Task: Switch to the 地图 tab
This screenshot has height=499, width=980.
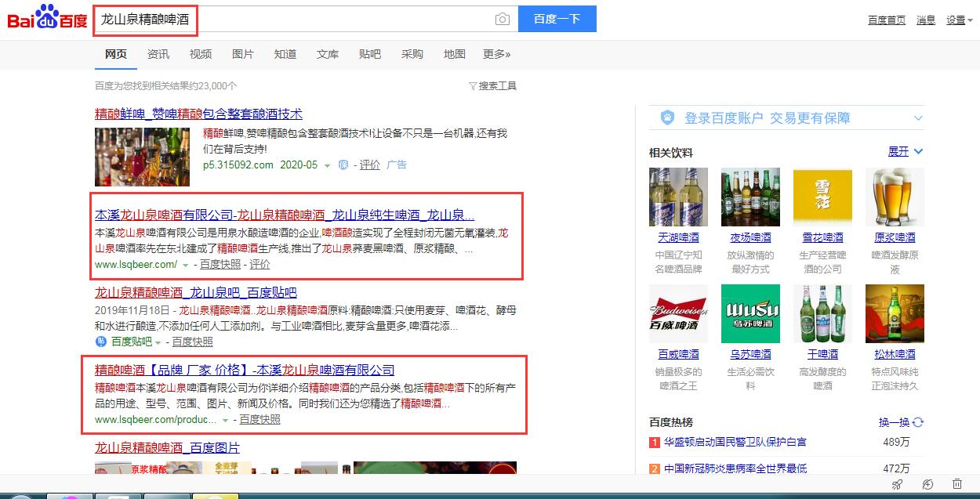Action: click(455, 54)
